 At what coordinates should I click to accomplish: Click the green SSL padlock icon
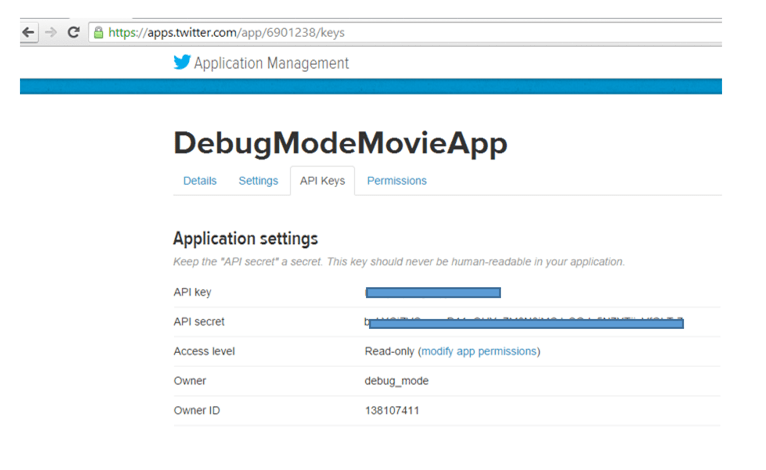coord(98,32)
